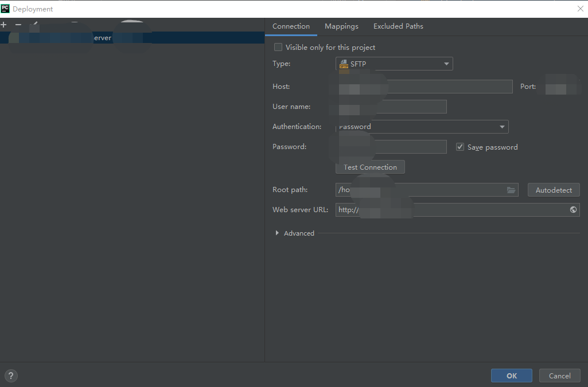Close the Deployment dialog window
This screenshot has height=387, width=588.
coord(580,9)
